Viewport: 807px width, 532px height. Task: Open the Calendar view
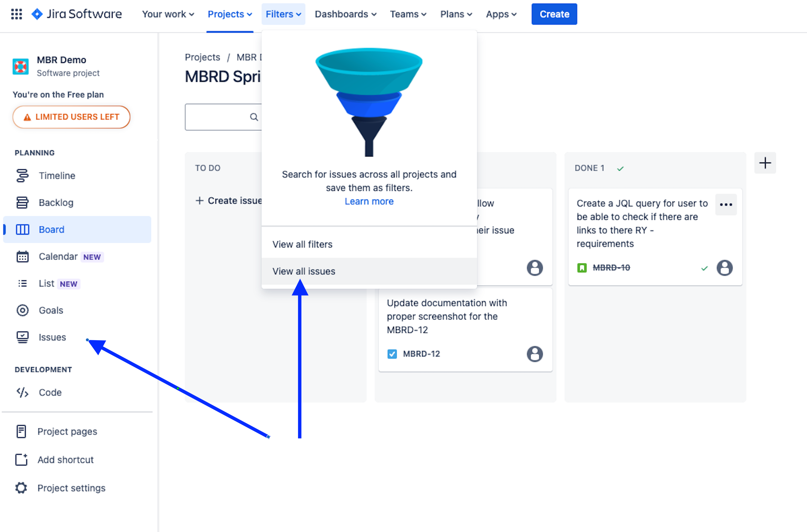[x=58, y=257]
